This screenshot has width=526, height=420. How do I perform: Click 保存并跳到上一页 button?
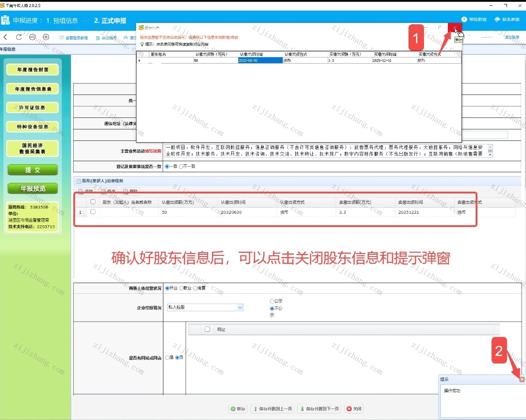tap(273, 409)
